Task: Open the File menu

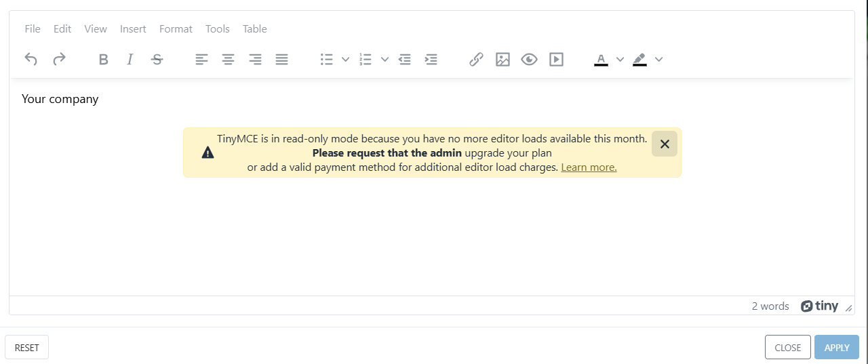Action: (x=33, y=28)
